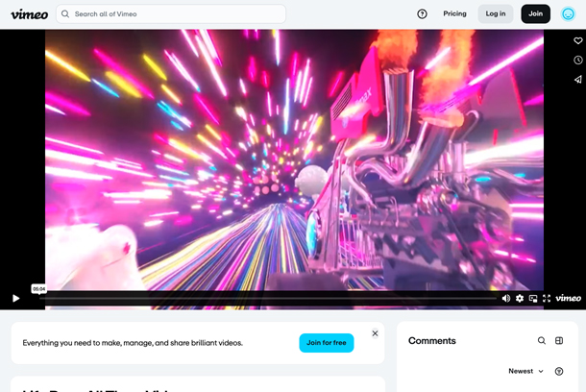The height and width of the screenshot is (392, 586).
Task: Share the video with paper plane icon
Action: coord(578,79)
